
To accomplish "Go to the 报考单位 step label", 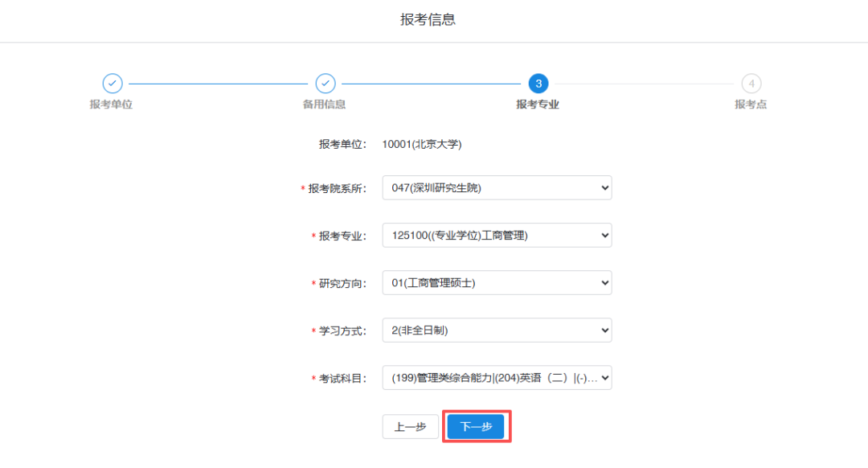I will [111, 105].
